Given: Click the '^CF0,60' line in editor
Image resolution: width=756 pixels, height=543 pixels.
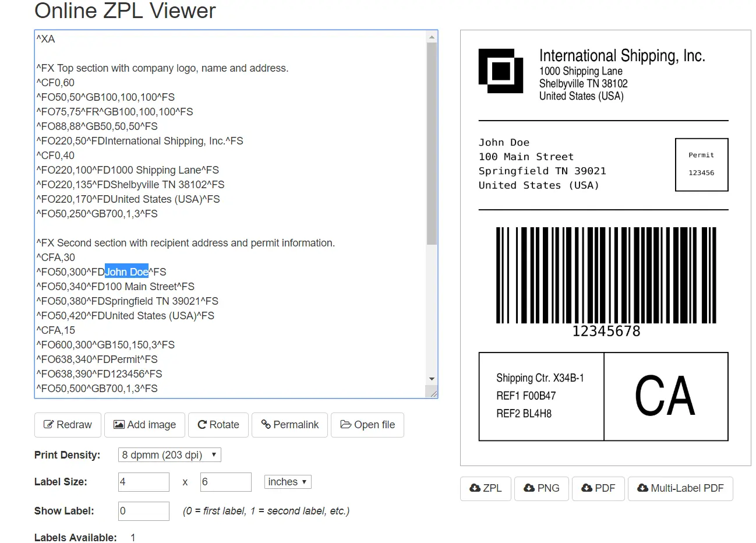Looking at the screenshot, I should [55, 83].
